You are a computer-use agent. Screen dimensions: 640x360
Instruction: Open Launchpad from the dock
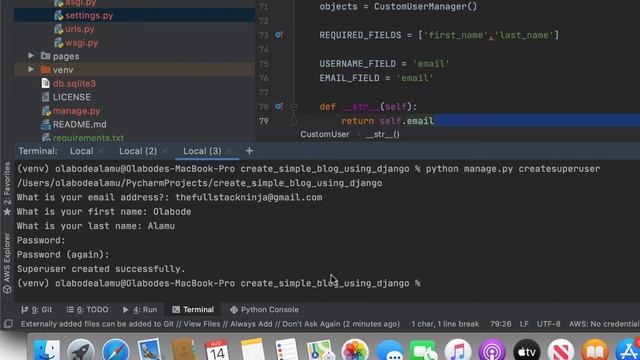click(x=81, y=350)
